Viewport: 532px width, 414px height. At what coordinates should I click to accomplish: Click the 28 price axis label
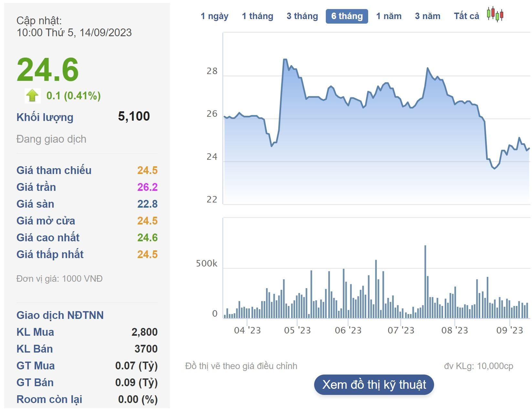pyautogui.click(x=212, y=71)
